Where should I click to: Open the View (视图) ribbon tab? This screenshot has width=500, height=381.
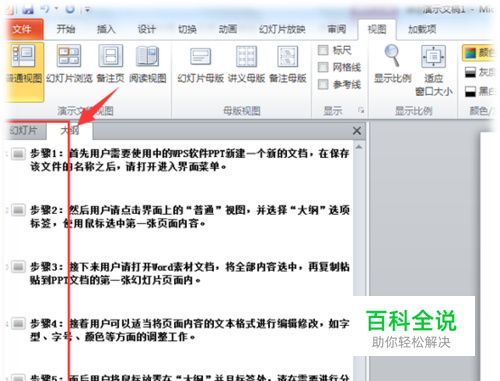(x=377, y=29)
